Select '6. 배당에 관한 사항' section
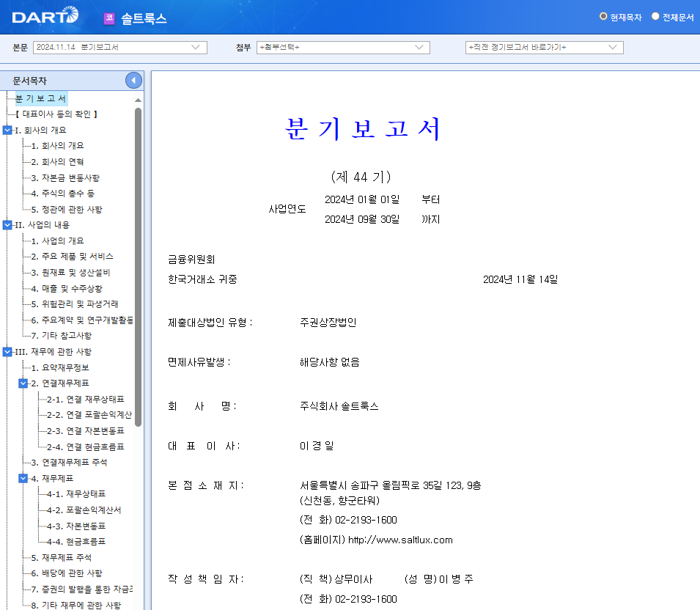Viewport: 700px width, 610px height. point(67,571)
